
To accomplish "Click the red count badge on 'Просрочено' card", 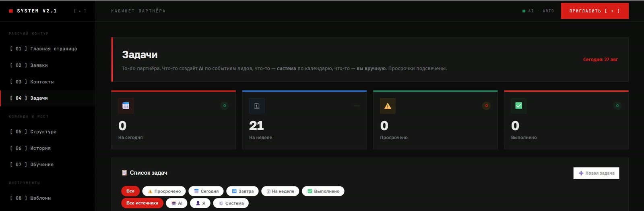I will tap(486, 106).
